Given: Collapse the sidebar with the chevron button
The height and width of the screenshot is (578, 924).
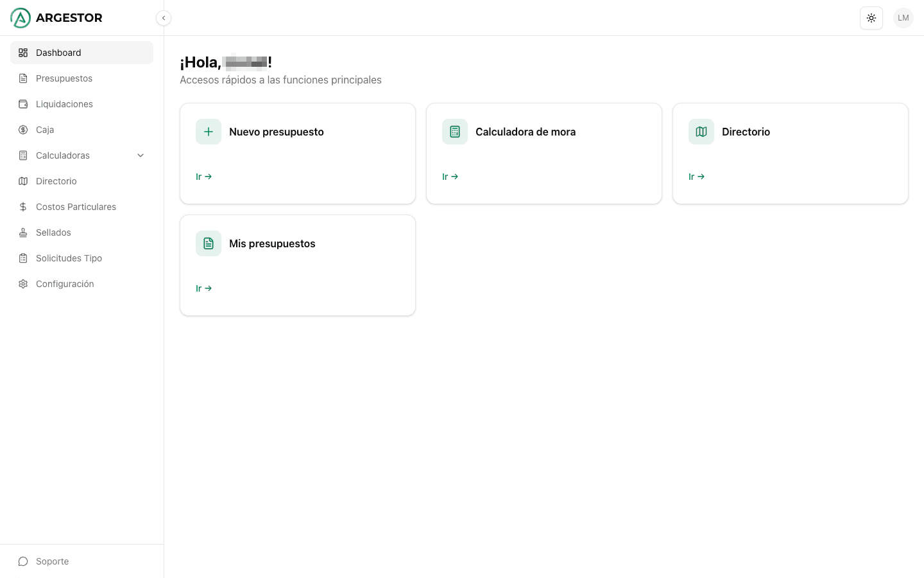Looking at the screenshot, I should 164,18.
